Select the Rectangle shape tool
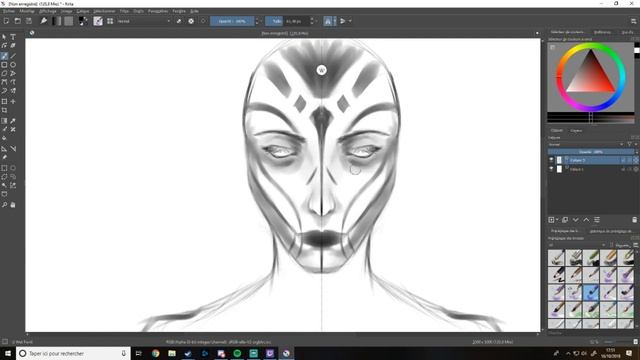The image size is (640, 360). click(4, 65)
